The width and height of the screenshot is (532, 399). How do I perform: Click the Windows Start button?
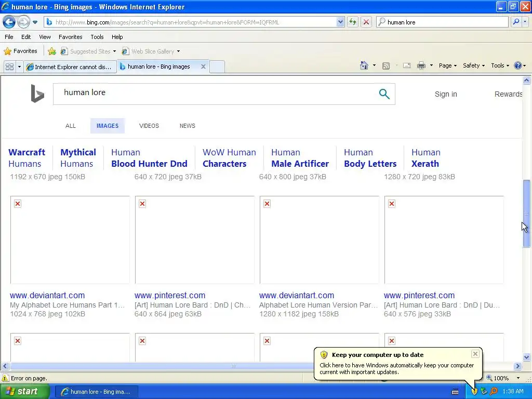pyautogui.click(x=25, y=391)
